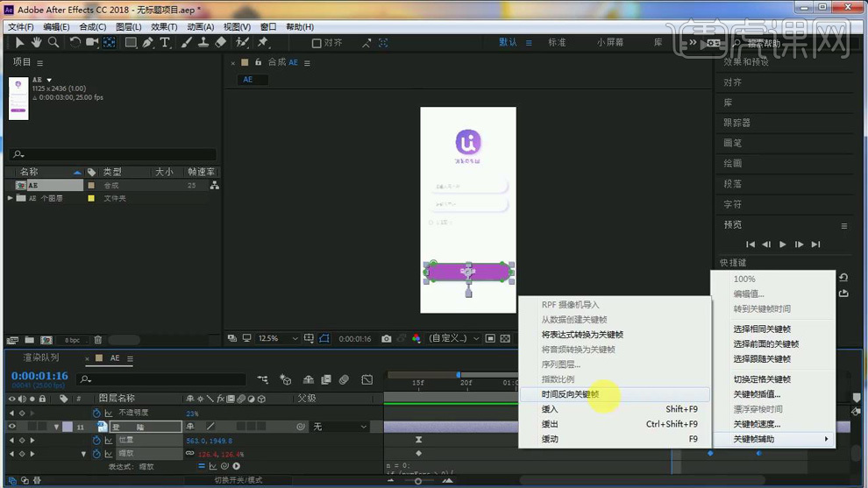Select the Hand tool in toolbar
This screenshot has width=868, height=488.
[x=37, y=42]
